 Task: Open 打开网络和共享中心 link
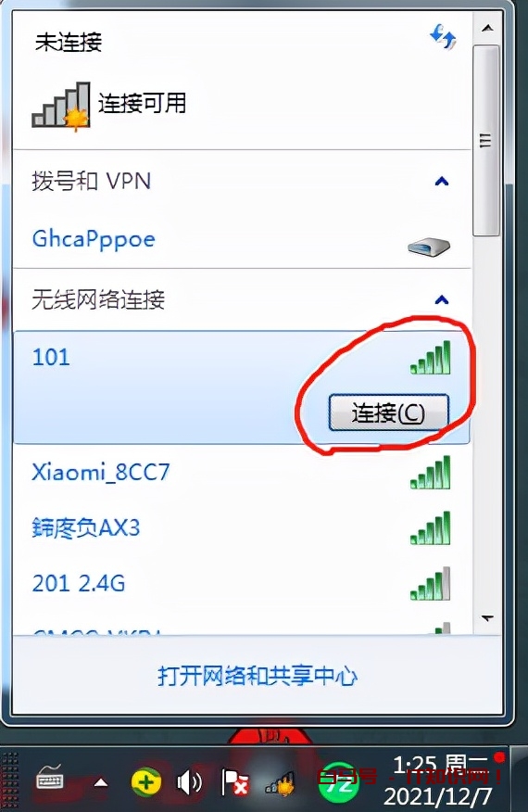click(x=258, y=676)
